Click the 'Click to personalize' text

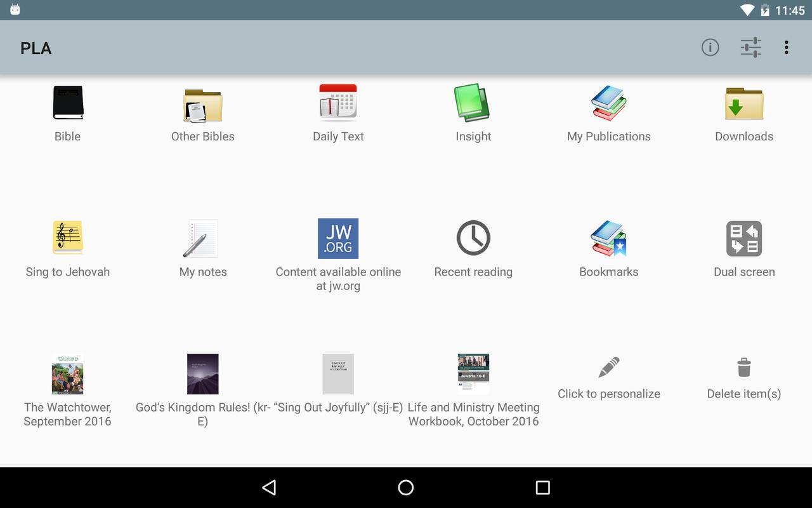coord(609,394)
